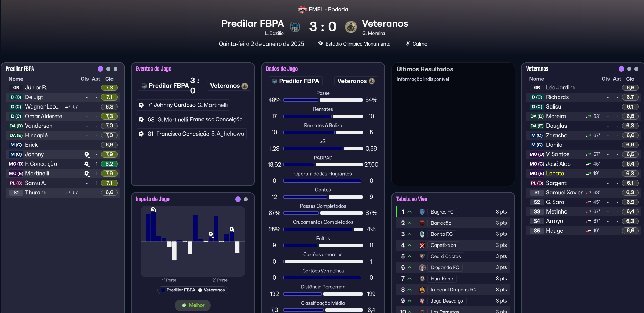The height and width of the screenshot is (313, 644).
Task: Click the FMFL league logo at the top
Action: click(x=303, y=9)
